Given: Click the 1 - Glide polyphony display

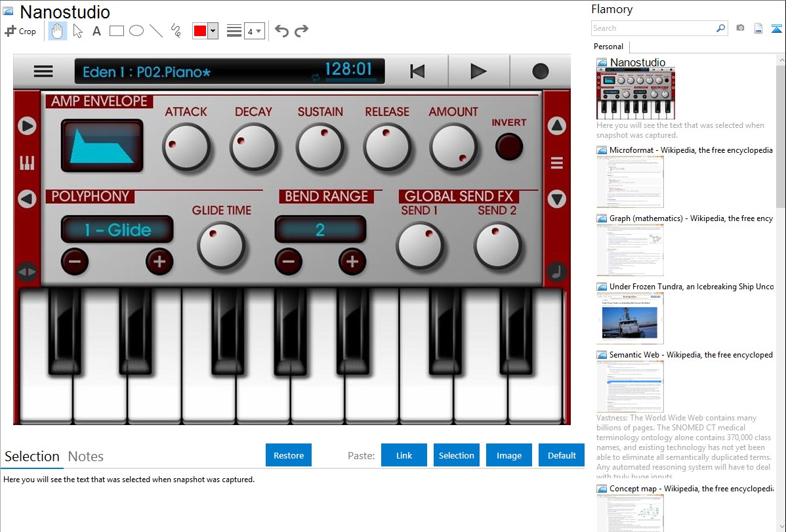Looking at the screenshot, I should point(117,230).
